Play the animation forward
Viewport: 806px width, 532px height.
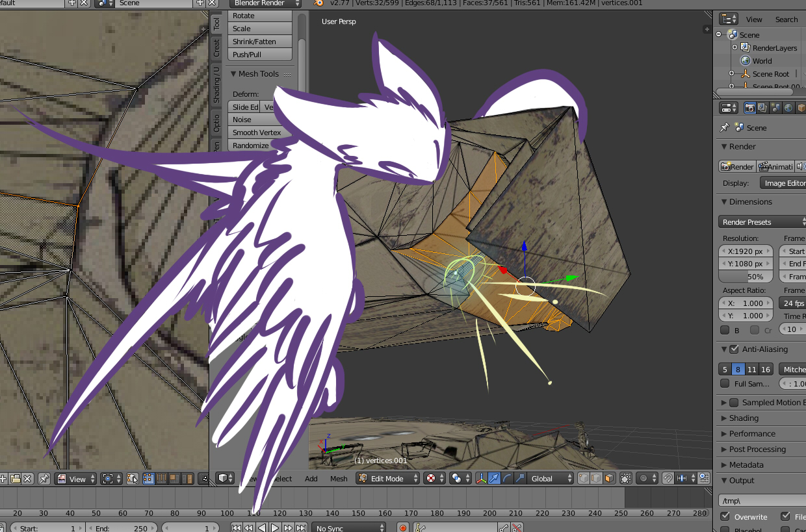pyautogui.click(x=275, y=528)
